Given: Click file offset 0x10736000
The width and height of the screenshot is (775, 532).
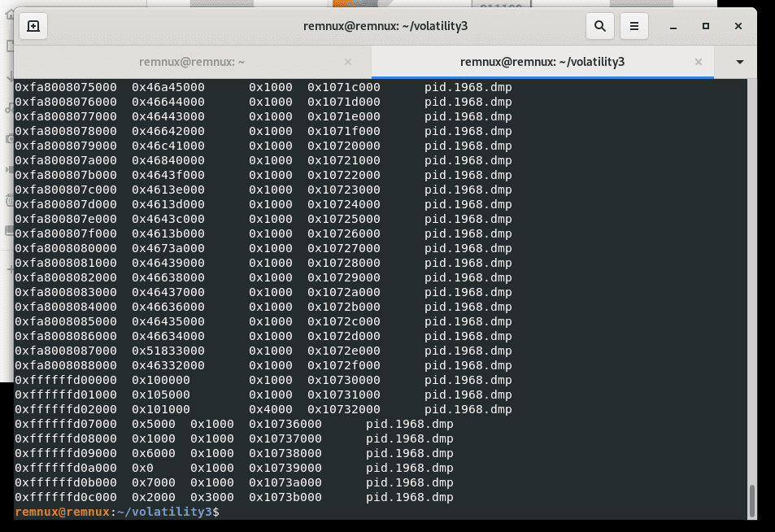Looking at the screenshot, I should [285, 424].
